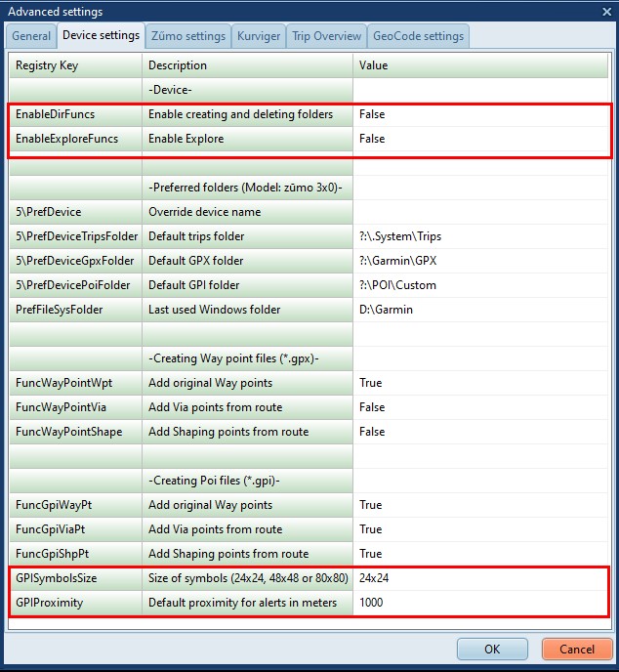Click the GPIProximity 1000 value cell
The height and width of the screenshot is (672, 619).
(x=480, y=603)
